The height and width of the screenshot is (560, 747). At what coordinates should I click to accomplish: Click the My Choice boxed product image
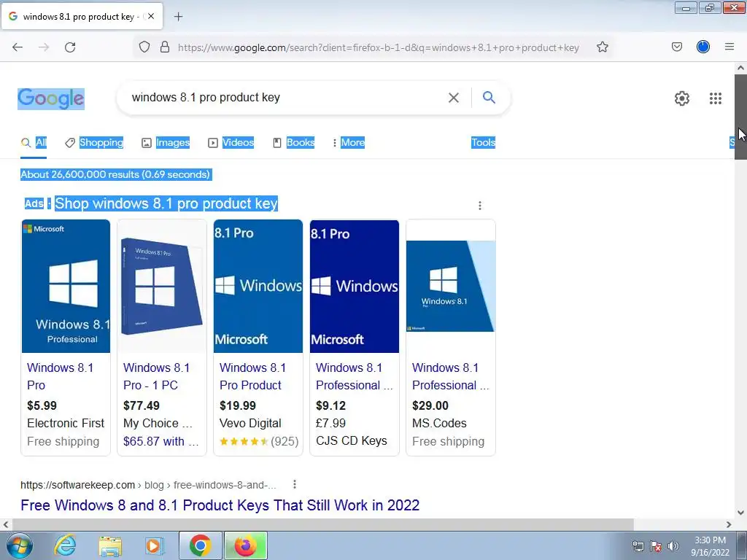162,286
